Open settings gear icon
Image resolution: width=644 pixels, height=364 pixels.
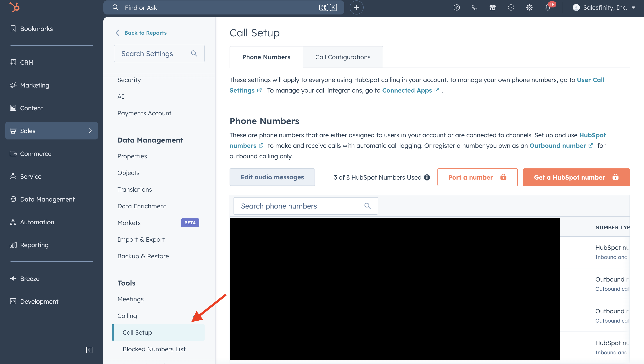529,7
